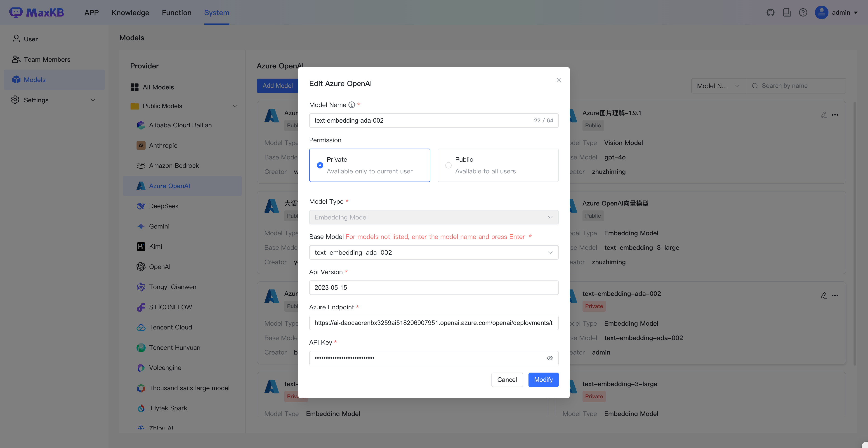
Task: Open Models in sidebar
Action: (x=54, y=80)
